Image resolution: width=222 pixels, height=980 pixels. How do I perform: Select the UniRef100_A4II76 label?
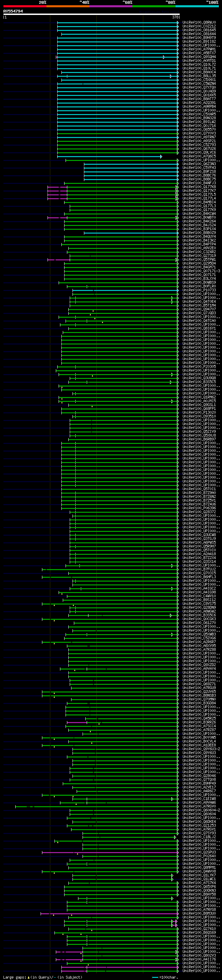pyautogui.click(x=199, y=959)
